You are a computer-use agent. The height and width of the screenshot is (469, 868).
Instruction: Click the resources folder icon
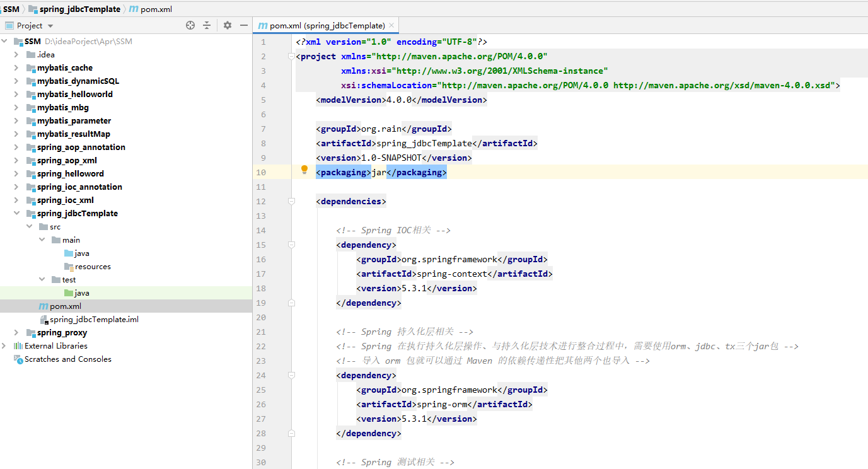click(69, 267)
